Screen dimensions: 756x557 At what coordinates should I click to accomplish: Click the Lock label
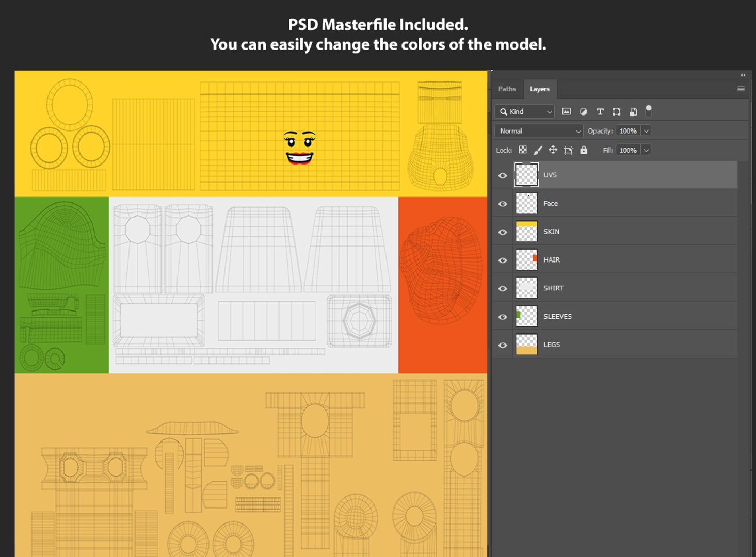point(504,150)
